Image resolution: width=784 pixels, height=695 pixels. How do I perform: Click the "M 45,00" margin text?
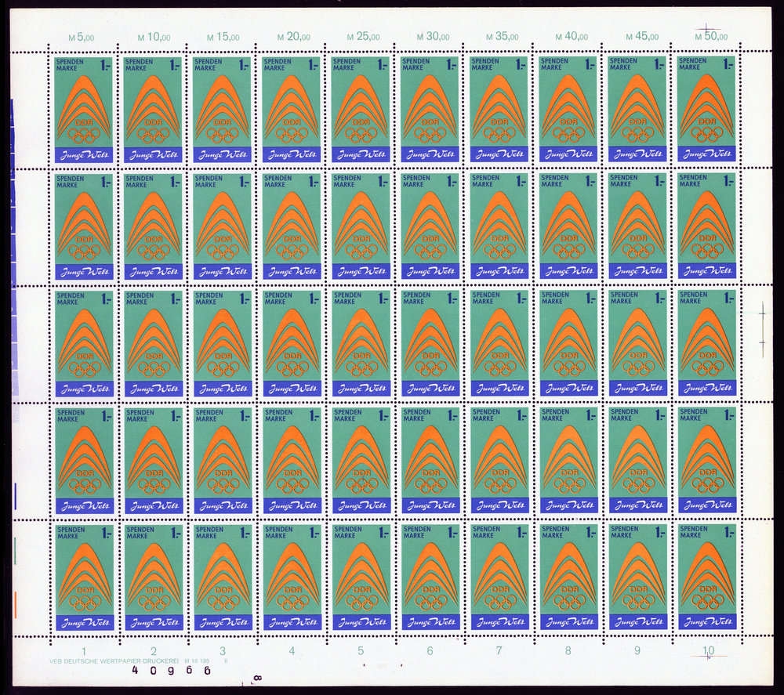pyautogui.click(x=642, y=37)
